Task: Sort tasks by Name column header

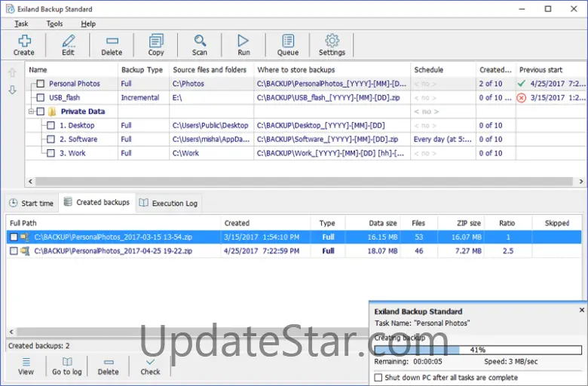Action: [x=72, y=70]
